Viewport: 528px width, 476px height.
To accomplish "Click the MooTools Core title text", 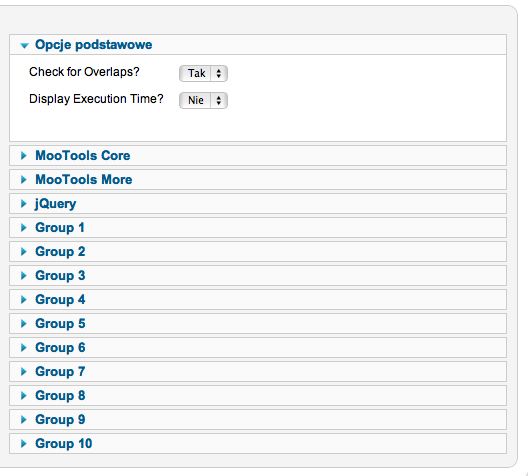I will pyautogui.click(x=83, y=156).
